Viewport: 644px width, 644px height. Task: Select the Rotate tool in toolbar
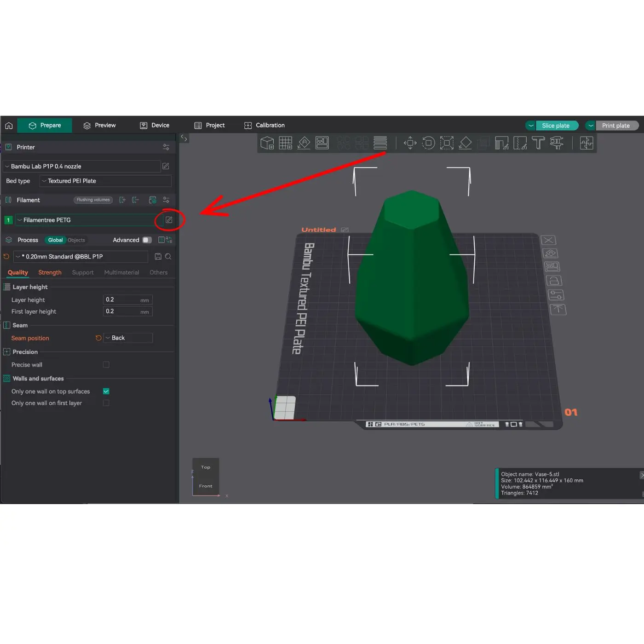click(428, 143)
